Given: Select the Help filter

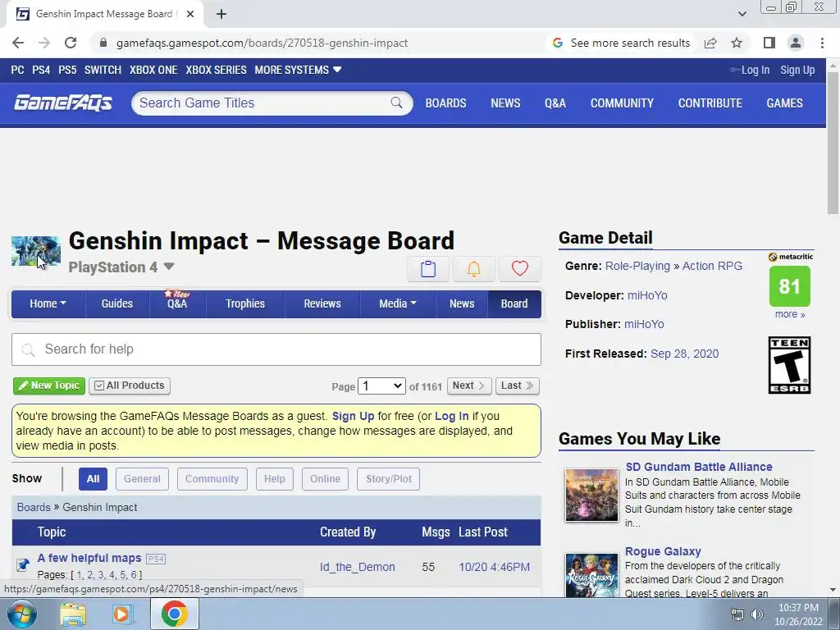Looking at the screenshot, I should click(x=274, y=479).
